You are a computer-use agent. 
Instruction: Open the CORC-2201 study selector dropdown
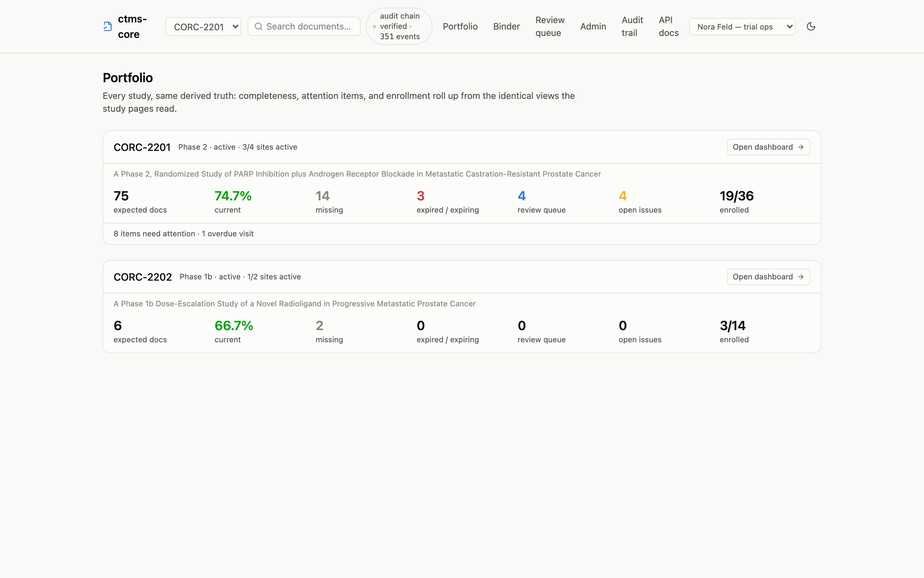pyautogui.click(x=203, y=26)
